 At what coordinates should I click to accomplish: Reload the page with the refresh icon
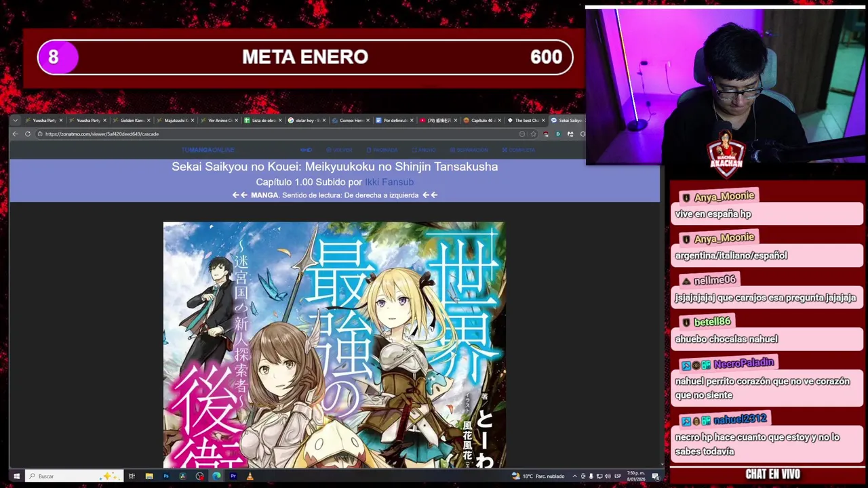tap(28, 134)
